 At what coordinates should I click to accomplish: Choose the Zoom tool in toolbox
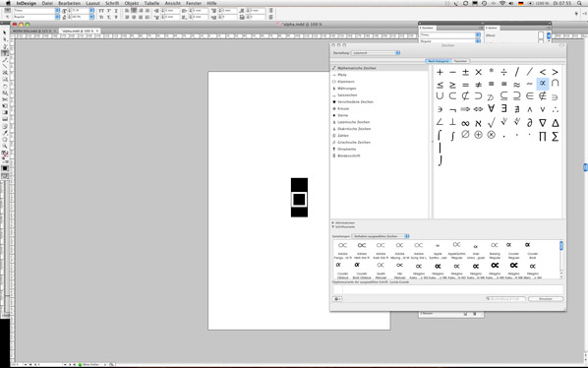pyautogui.click(x=5, y=146)
